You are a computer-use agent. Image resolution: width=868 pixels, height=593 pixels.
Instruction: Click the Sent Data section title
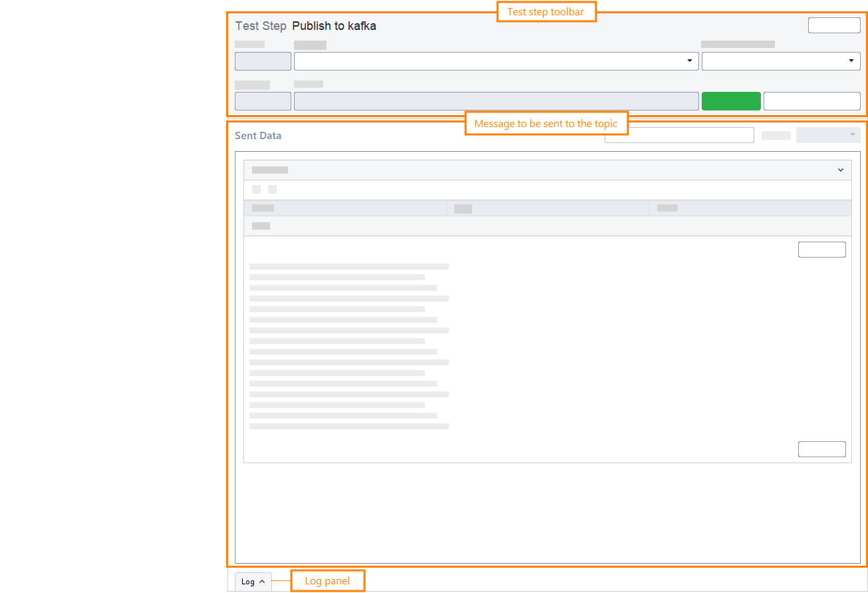coord(258,135)
